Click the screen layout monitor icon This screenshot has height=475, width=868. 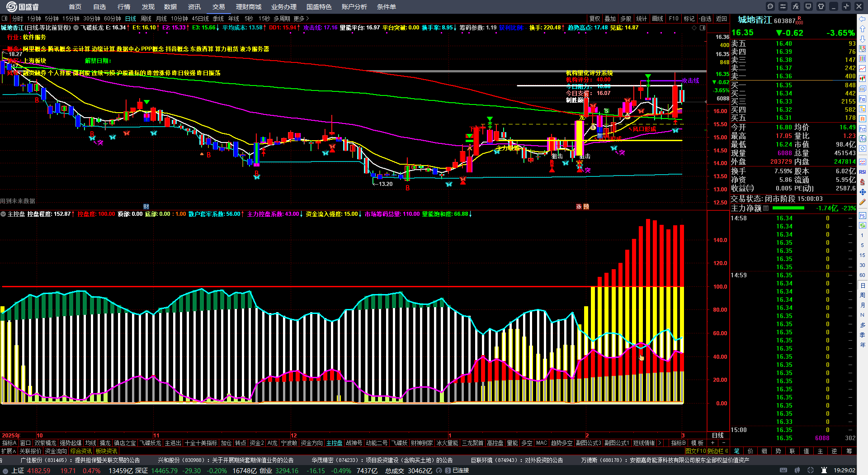click(x=808, y=6)
